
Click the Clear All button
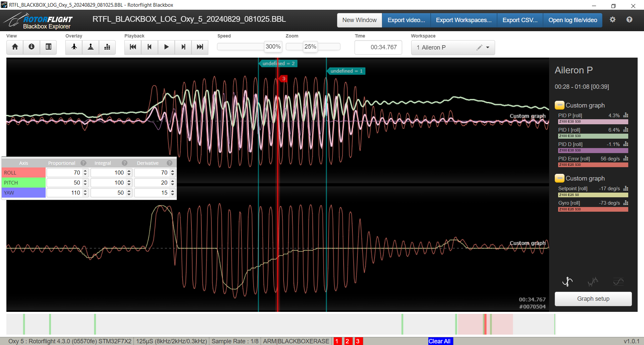tap(440, 341)
